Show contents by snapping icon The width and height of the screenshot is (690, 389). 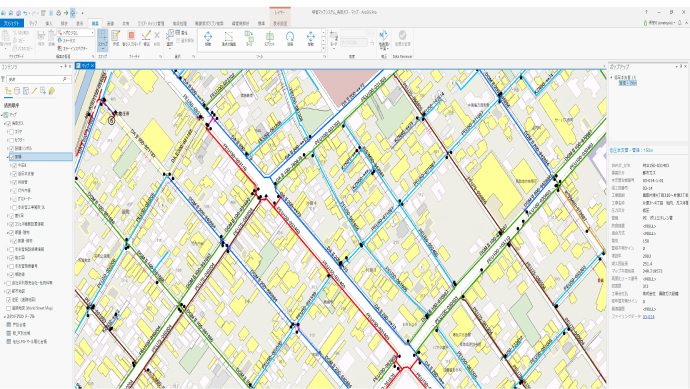click(43, 91)
